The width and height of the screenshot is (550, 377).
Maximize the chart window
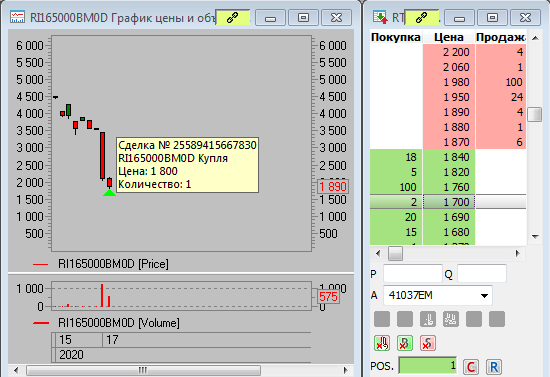tap(303, 18)
